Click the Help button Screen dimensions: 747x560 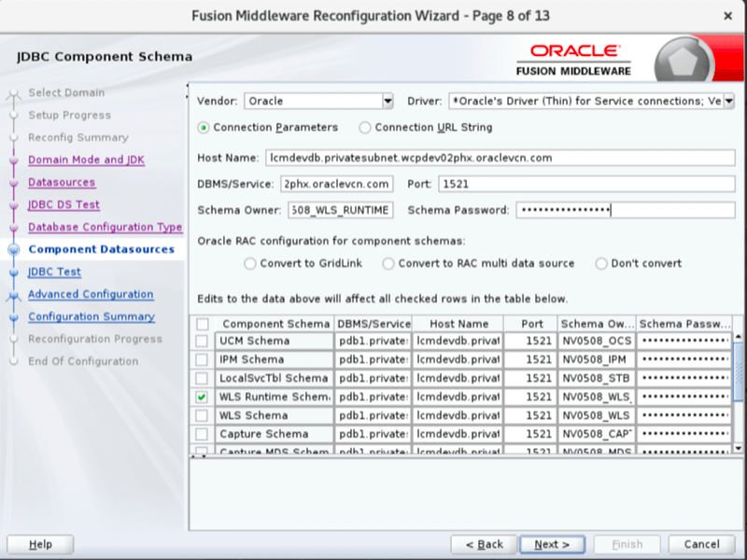pos(40,544)
